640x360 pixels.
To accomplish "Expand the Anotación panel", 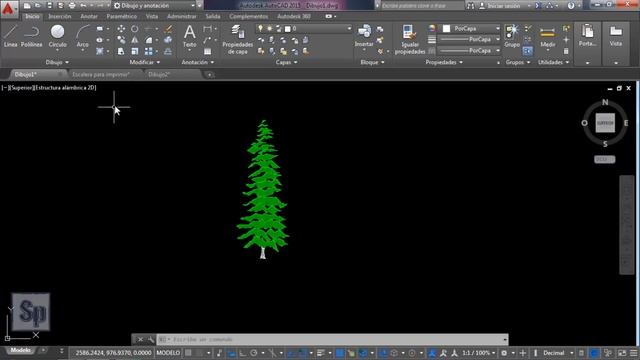I will click(198, 62).
